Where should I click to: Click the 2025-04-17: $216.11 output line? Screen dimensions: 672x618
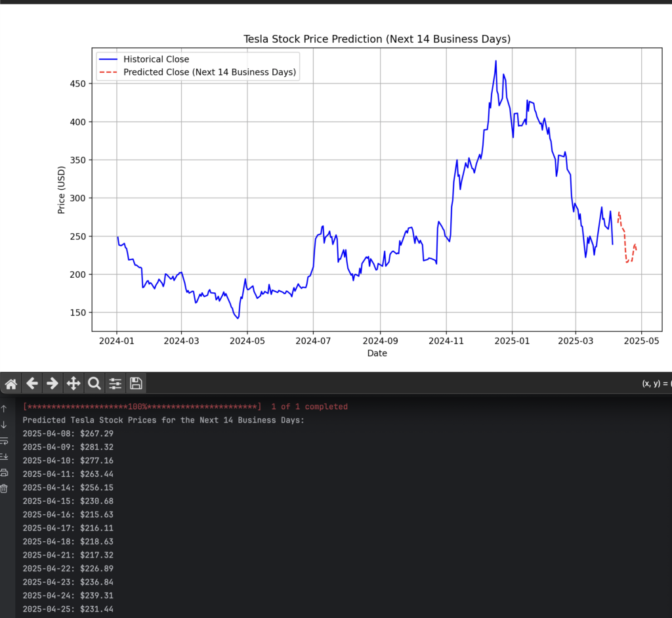pyautogui.click(x=68, y=529)
